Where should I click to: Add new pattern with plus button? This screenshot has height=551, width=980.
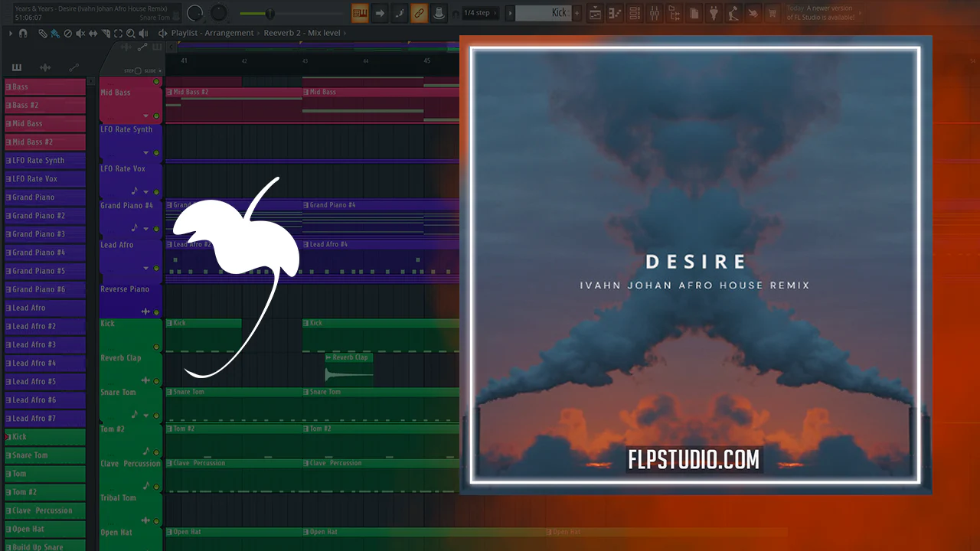(x=577, y=13)
